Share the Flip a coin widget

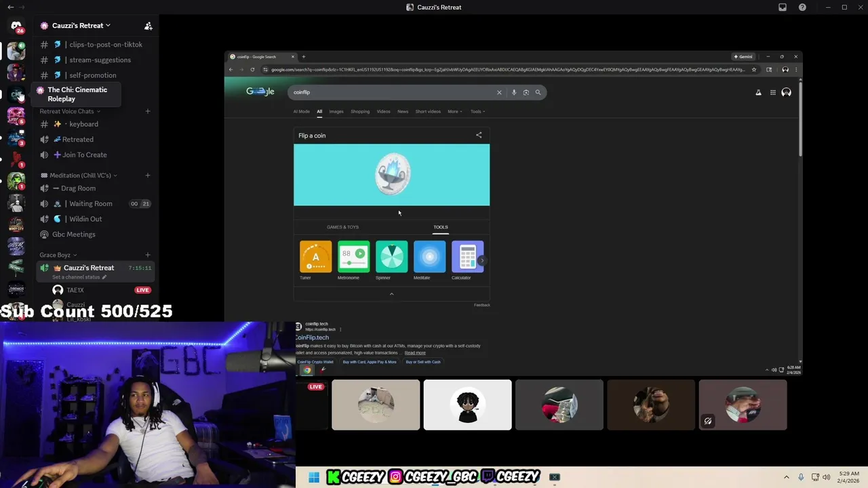click(479, 135)
